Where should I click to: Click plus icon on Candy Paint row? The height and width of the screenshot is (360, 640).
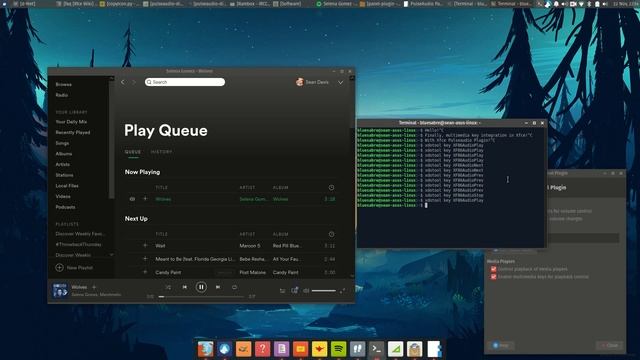point(145,272)
